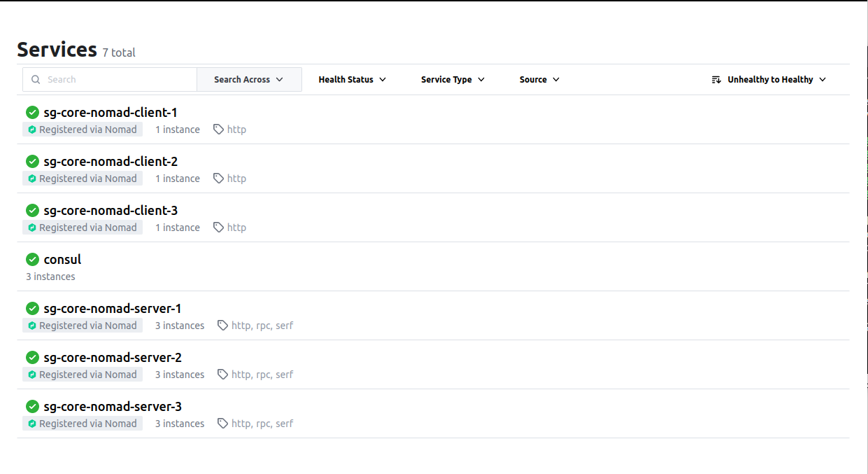Click '3 instances' under sg-core-nomad-server-3
This screenshot has width=868, height=474.
180,424
